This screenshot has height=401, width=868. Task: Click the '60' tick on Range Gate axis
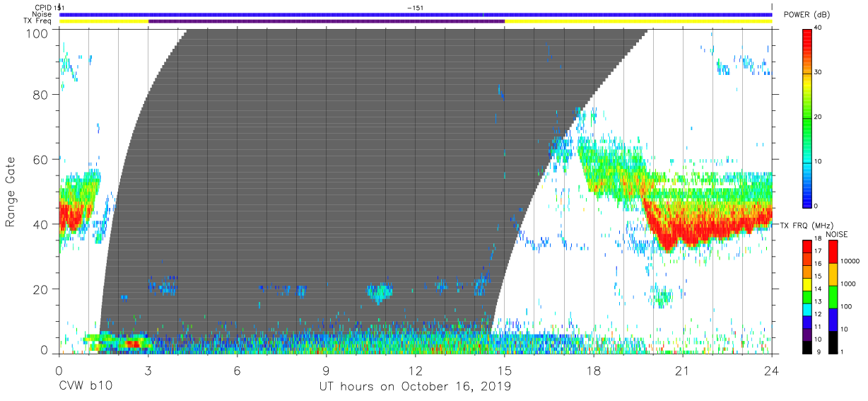40,159
